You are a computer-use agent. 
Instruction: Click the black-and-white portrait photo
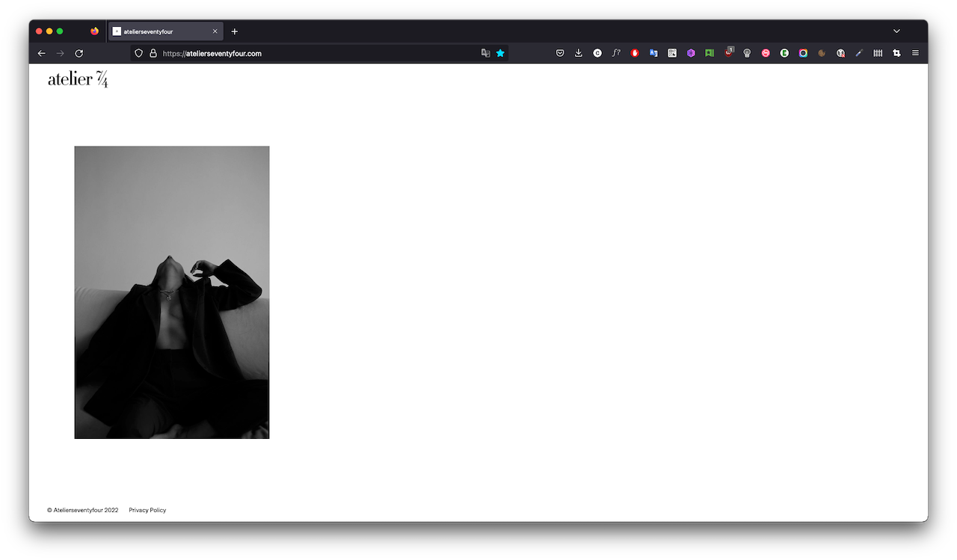[172, 292]
